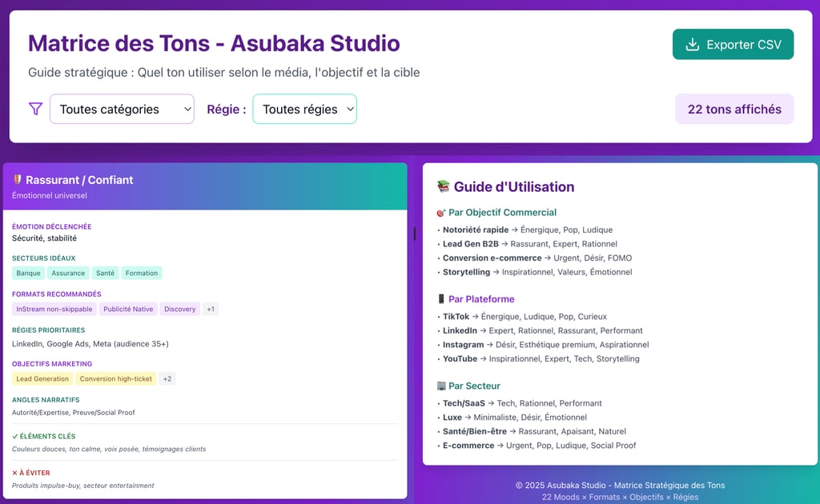Screen dimensions: 820x504
Task: Click the Matrice des Tons - Asubaka Studio heading
Action: click(214, 43)
